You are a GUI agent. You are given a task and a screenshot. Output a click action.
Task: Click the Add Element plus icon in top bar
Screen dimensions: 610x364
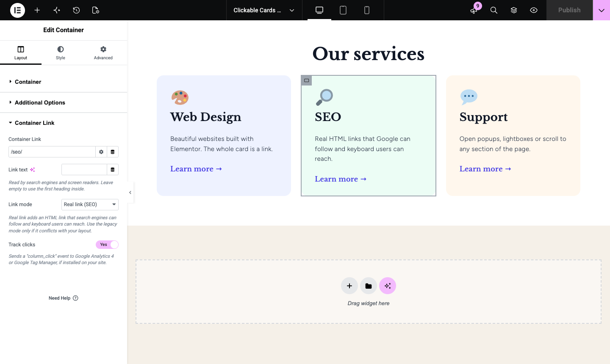click(x=37, y=10)
